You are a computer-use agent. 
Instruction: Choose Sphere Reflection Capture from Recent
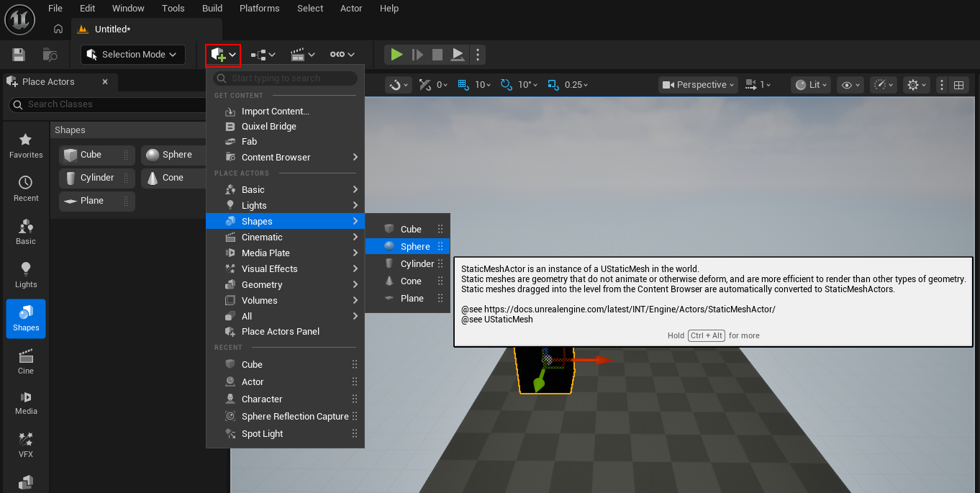(285, 417)
